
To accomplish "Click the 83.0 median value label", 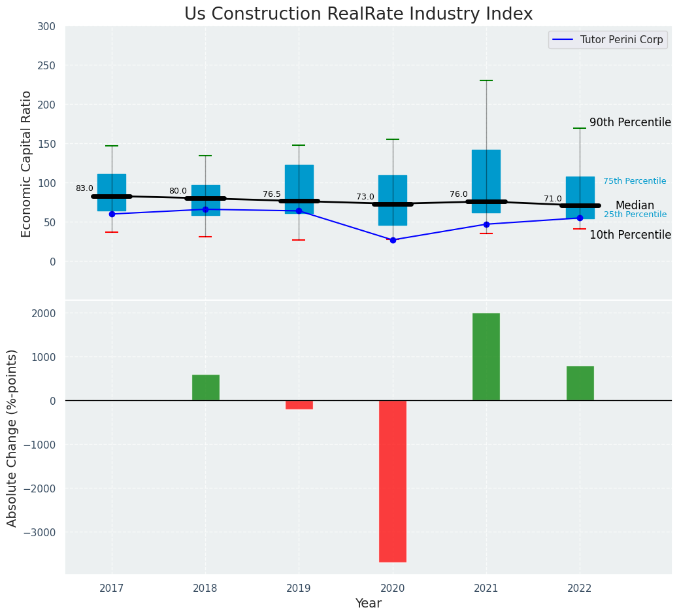I will coord(84,188).
